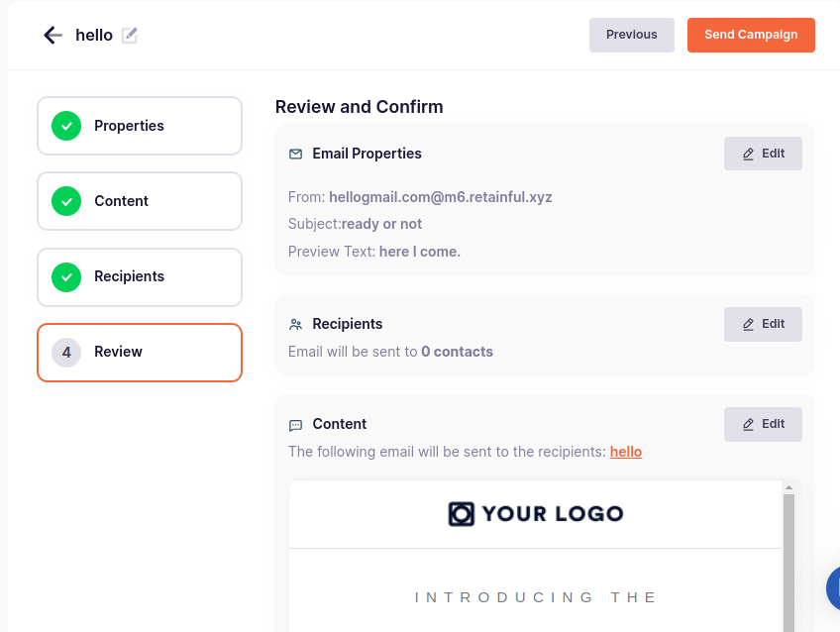
Task: Open the rename pencil icon next to hello
Action: [130, 35]
